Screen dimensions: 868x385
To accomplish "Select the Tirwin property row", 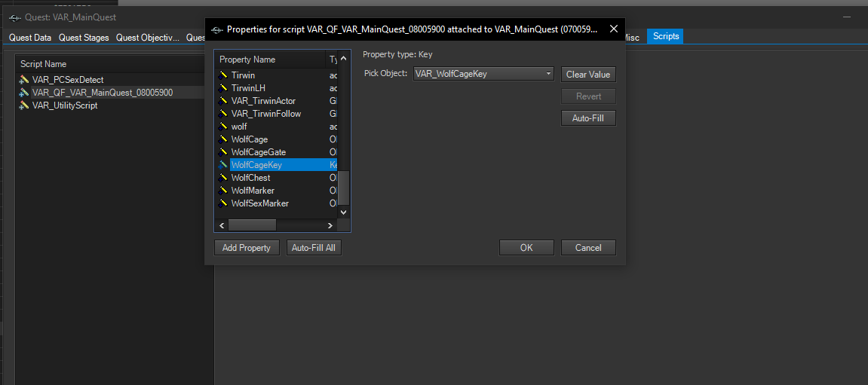I will pyautogui.click(x=277, y=75).
